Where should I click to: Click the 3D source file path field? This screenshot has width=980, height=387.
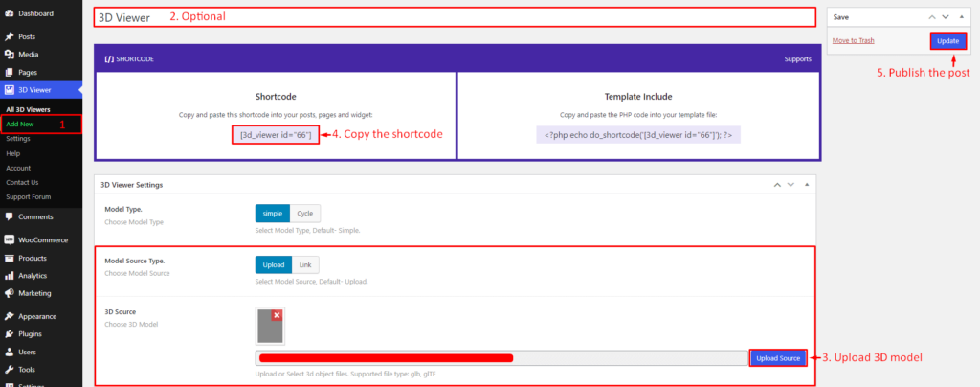click(x=501, y=358)
